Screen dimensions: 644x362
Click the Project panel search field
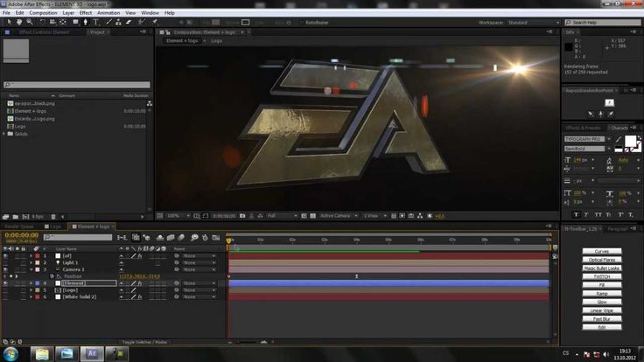coord(77,85)
